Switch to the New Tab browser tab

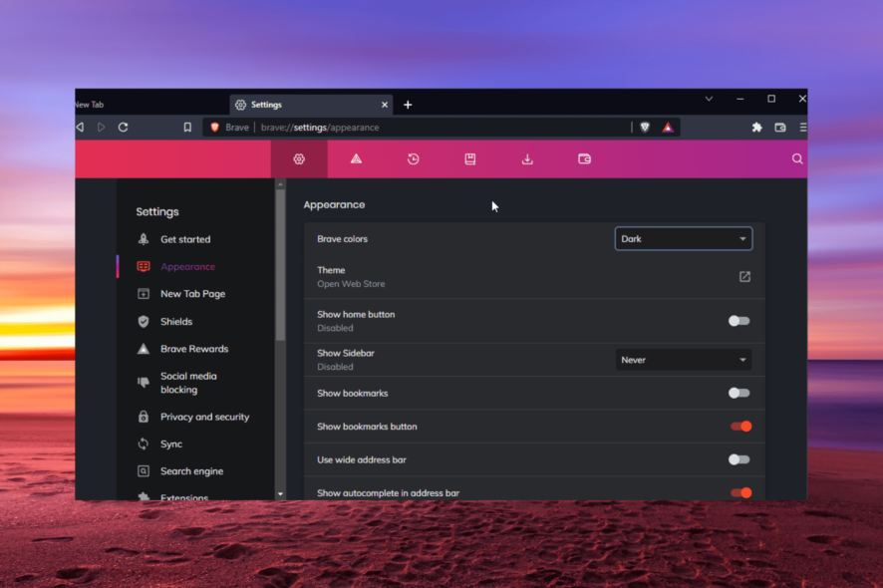[150, 105]
